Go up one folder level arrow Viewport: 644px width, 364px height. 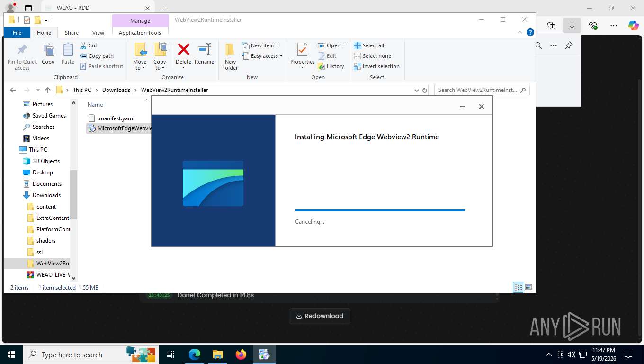(x=48, y=90)
